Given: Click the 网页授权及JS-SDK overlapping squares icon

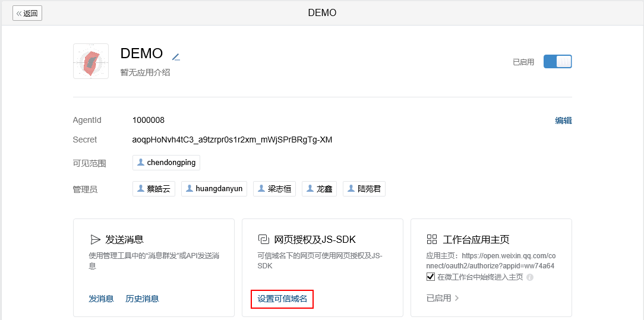Looking at the screenshot, I should pyautogui.click(x=263, y=239).
